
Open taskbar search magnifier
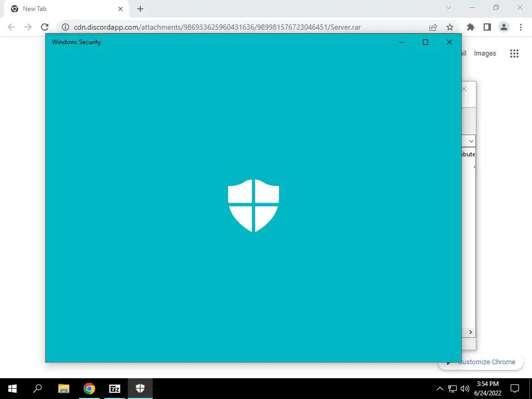[x=37, y=389]
